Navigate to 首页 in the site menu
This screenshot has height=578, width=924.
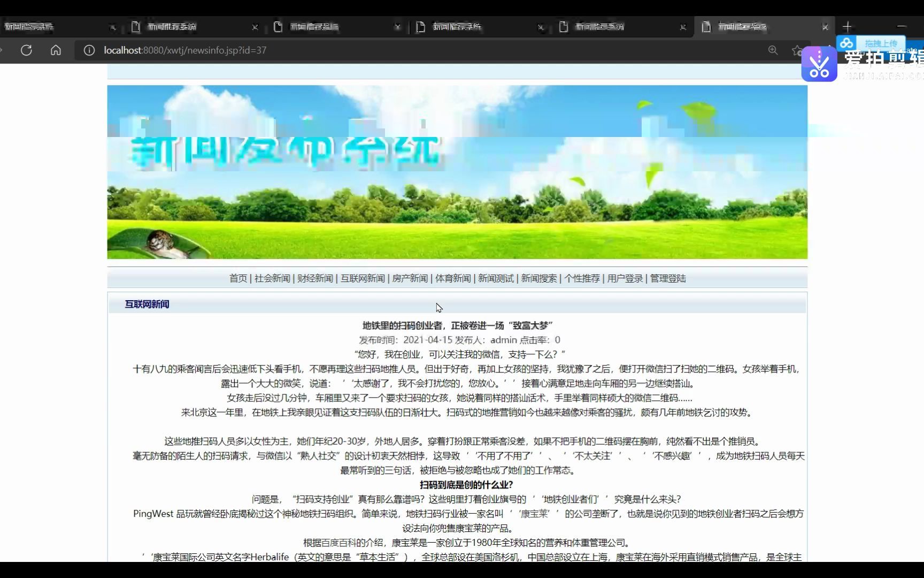click(238, 278)
